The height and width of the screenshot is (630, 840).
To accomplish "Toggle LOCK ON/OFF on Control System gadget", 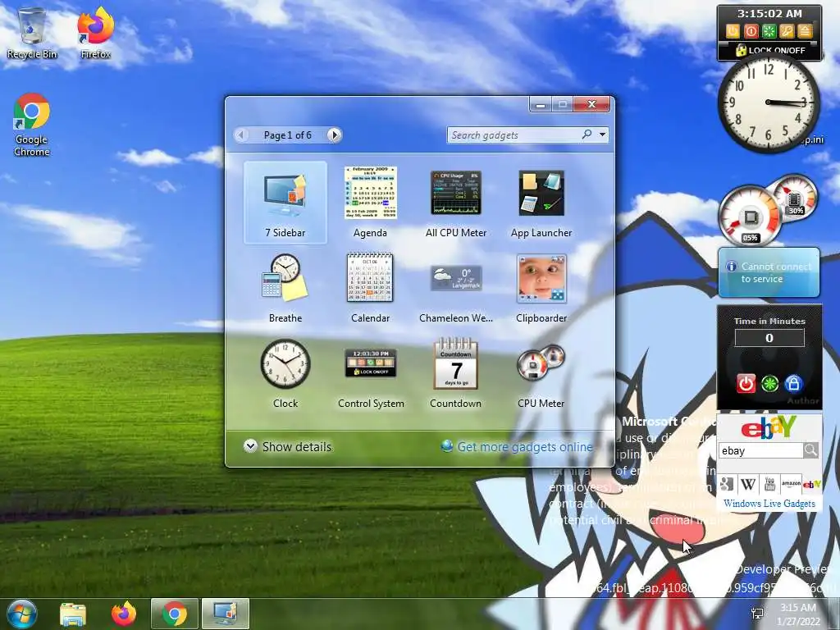I will pyautogui.click(x=769, y=50).
